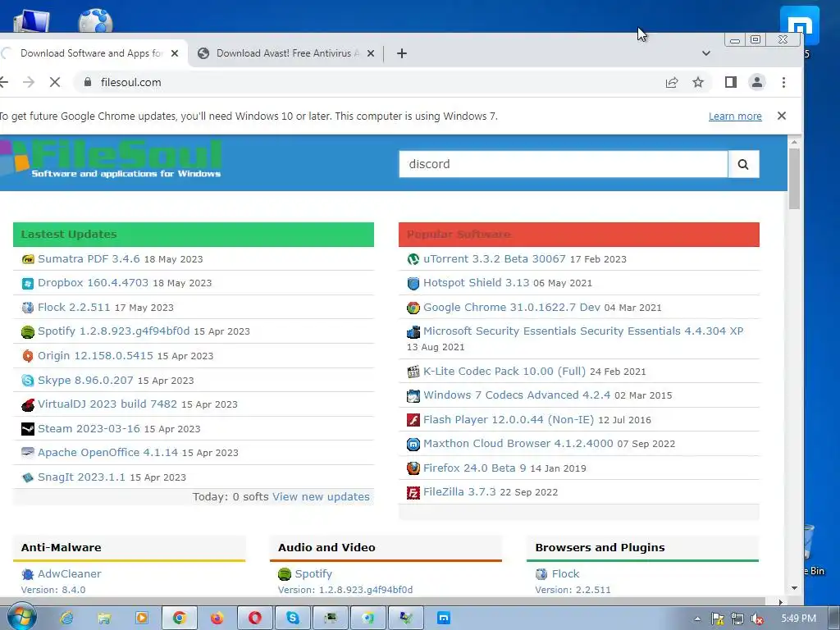The height and width of the screenshot is (630, 840).
Task: Click the VirtualDJ icon
Action: click(28, 404)
